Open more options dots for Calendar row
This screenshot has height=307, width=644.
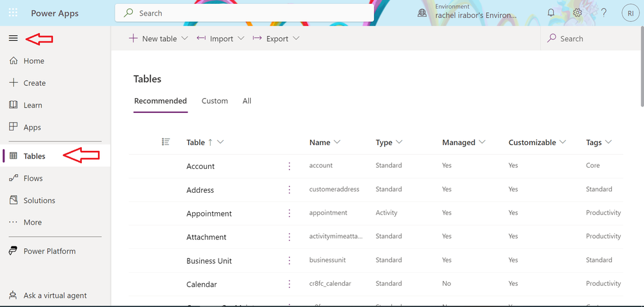(x=289, y=284)
